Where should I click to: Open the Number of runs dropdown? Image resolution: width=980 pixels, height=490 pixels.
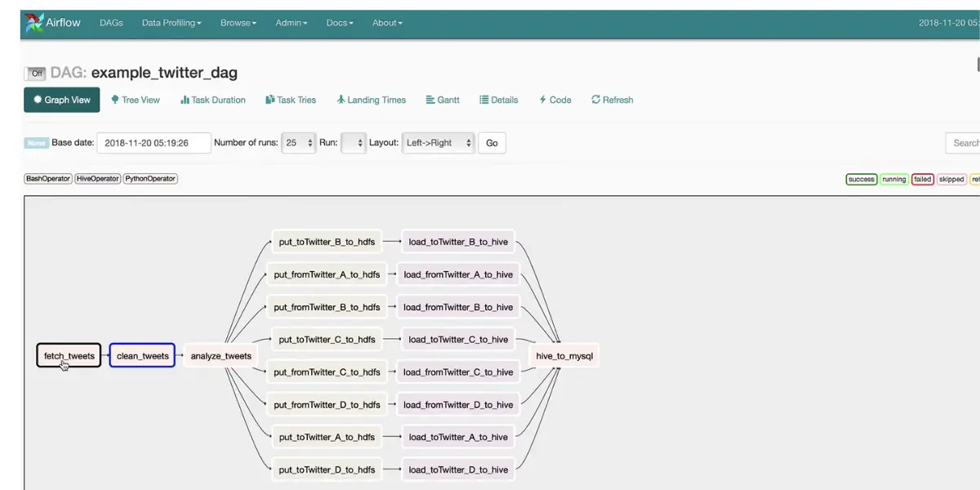pyautogui.click(x=298, y=143)
